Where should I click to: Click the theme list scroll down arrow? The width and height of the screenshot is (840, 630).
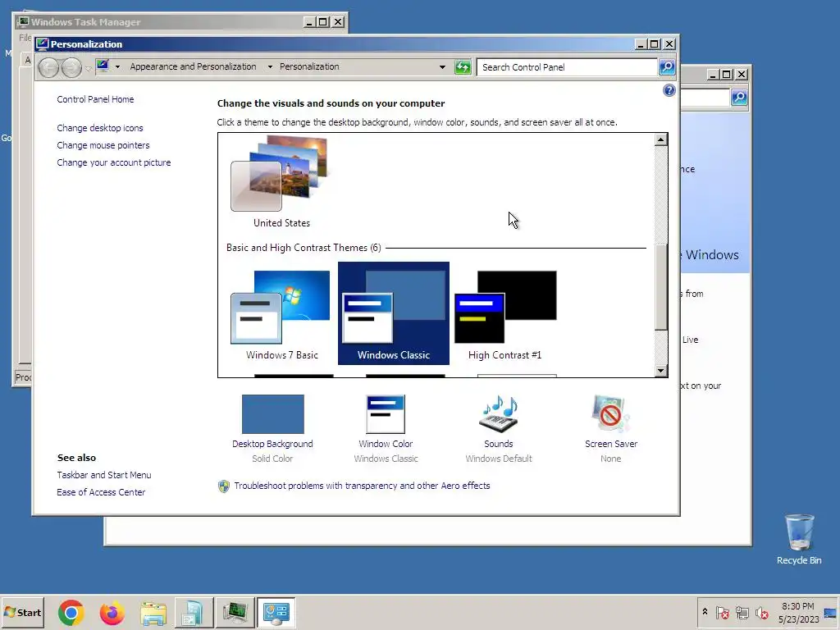pos(661,370)
